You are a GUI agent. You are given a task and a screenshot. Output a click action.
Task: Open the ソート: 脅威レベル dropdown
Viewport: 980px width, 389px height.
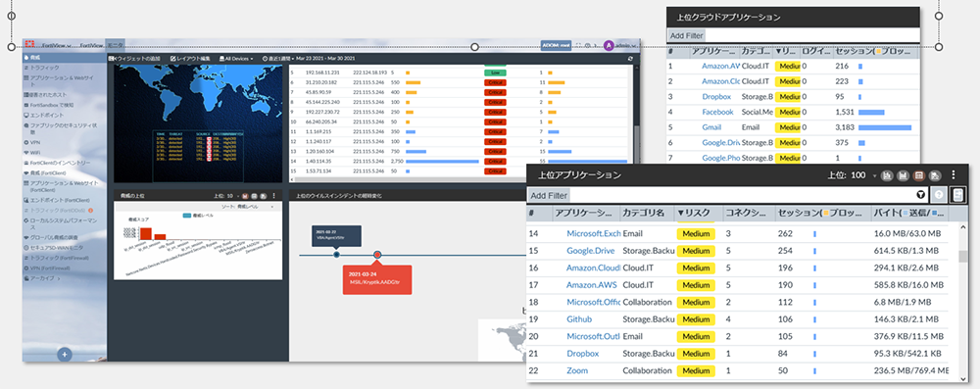tap(248, 207)
